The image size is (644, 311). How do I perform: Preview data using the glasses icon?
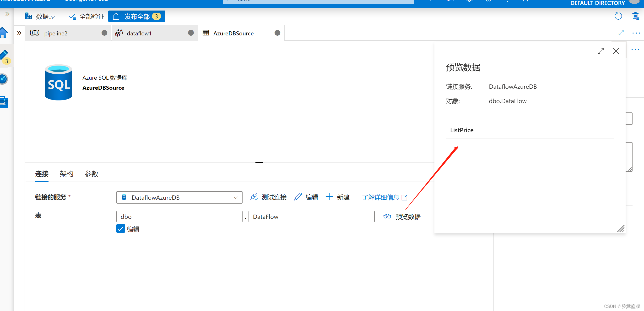tap(387, 217)
